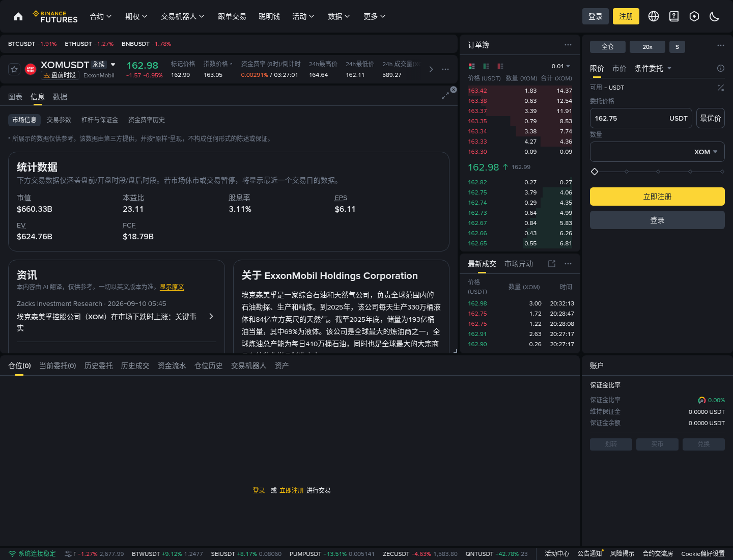
Task: Toggle dark mode moon icon
Action: (x=715, y=16)
